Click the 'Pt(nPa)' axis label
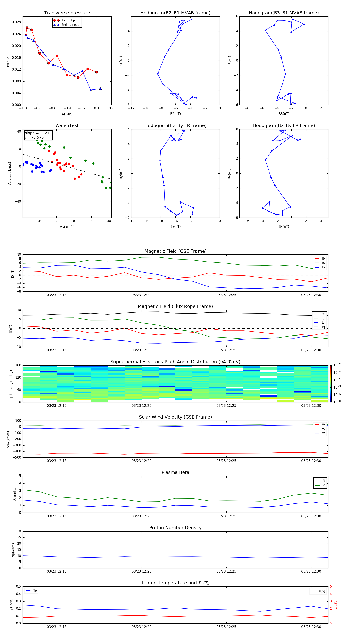Viewport: 351px width, 644px height. pyautogui.click(x=8, y=61)
